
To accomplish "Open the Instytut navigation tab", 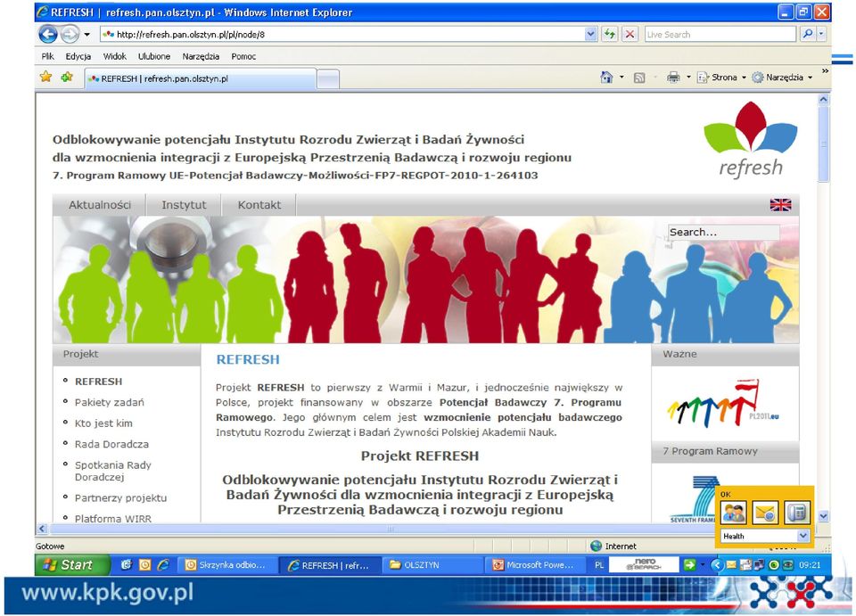I will 184,205.
